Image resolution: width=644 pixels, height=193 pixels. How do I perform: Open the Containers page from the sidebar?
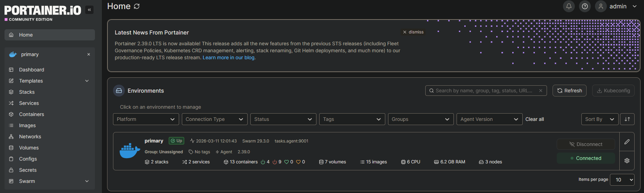point(31,114)
